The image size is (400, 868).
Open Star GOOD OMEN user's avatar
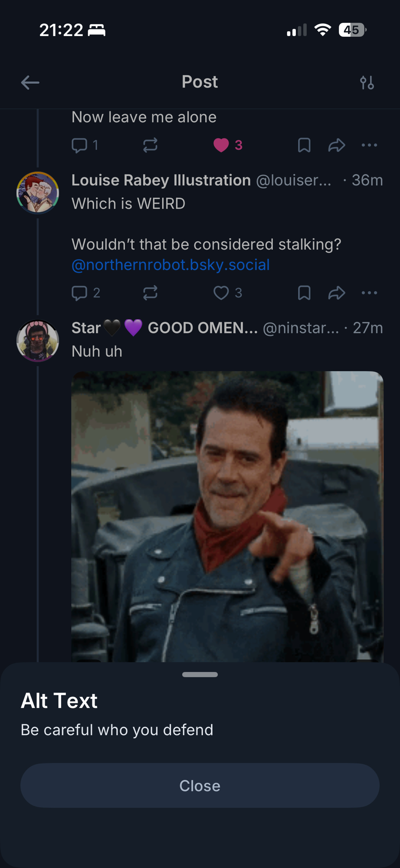[x=38, y=341]
